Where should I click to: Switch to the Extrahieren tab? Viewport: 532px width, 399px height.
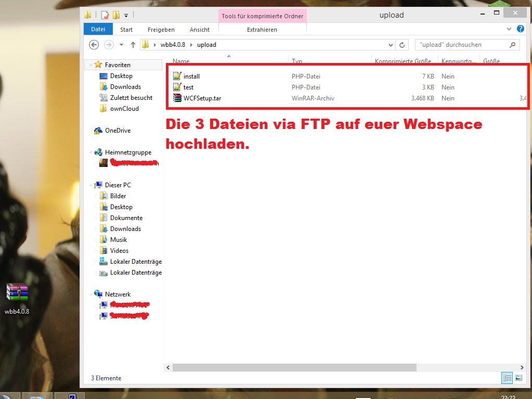[262, 30]
